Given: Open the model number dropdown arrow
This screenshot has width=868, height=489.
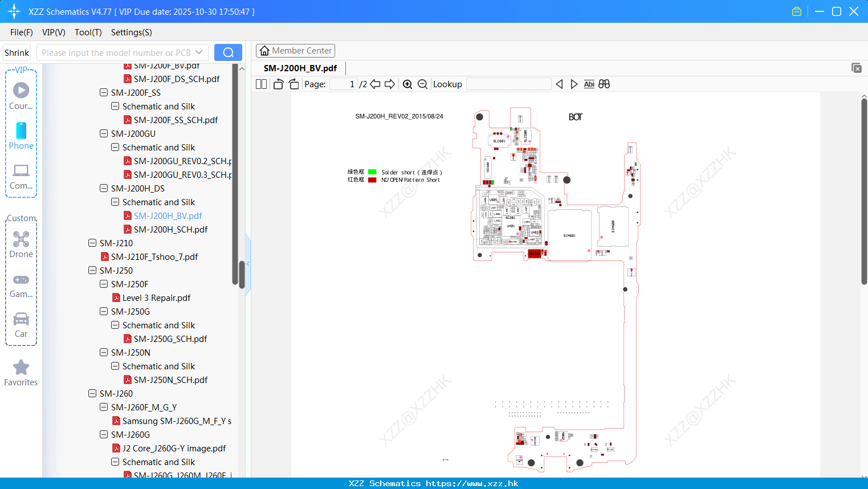Looking at the screenshot, I should [199, 52].
